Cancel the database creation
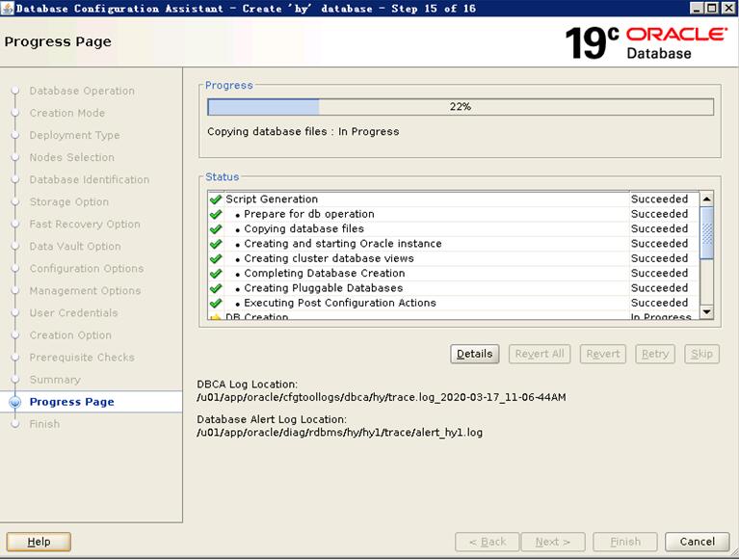 click(697, 542)
